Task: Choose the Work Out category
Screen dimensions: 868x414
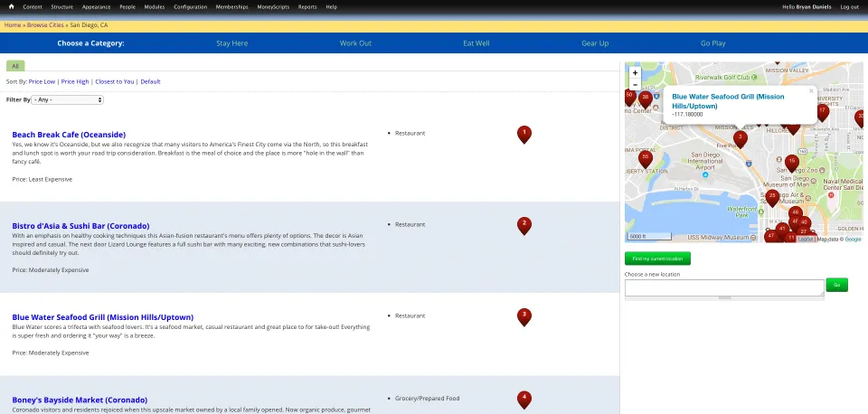Action: (x=355, y=43)
